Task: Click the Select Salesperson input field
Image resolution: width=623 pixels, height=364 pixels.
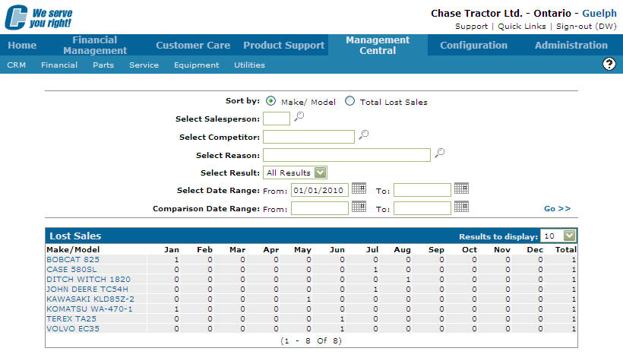Action: pyautogui.click(x=277, y=119)
